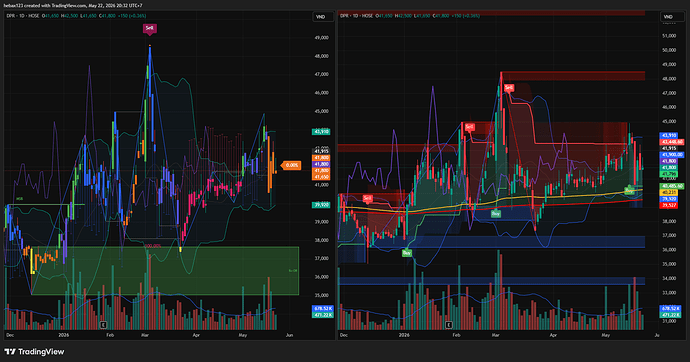Click red 43,448.60 label on right chart
This screenshot has height=362, width=690.
coord(672,142)
